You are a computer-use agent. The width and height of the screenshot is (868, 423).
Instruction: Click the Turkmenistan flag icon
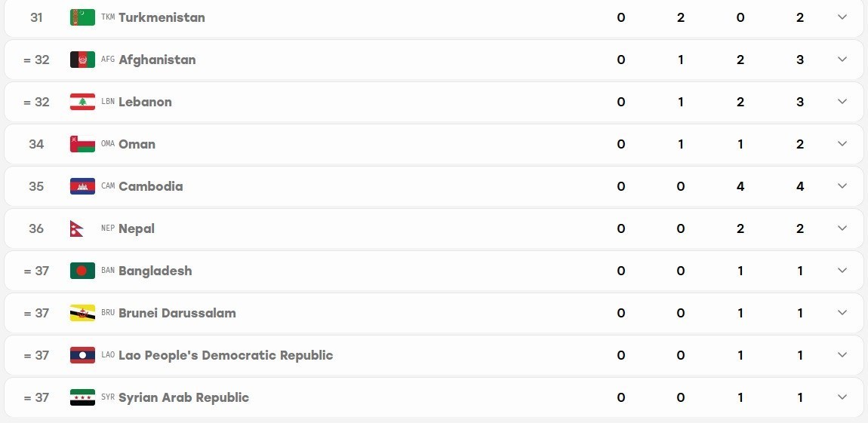tap(82, 17)
